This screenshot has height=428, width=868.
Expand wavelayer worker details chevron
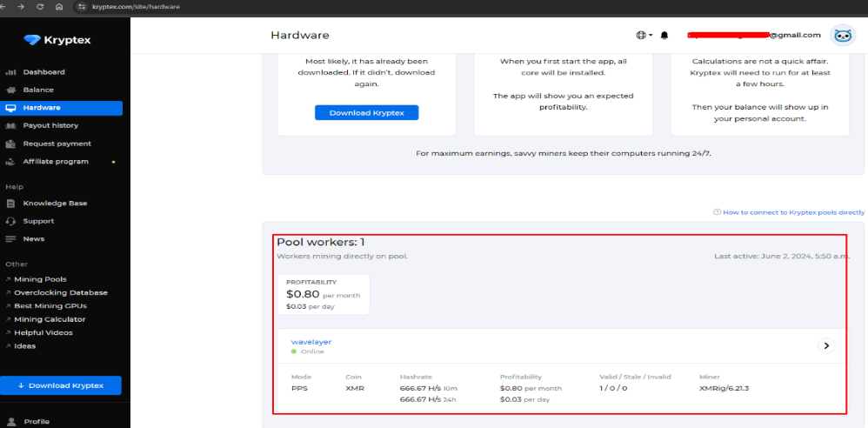[x=826, y=345]
